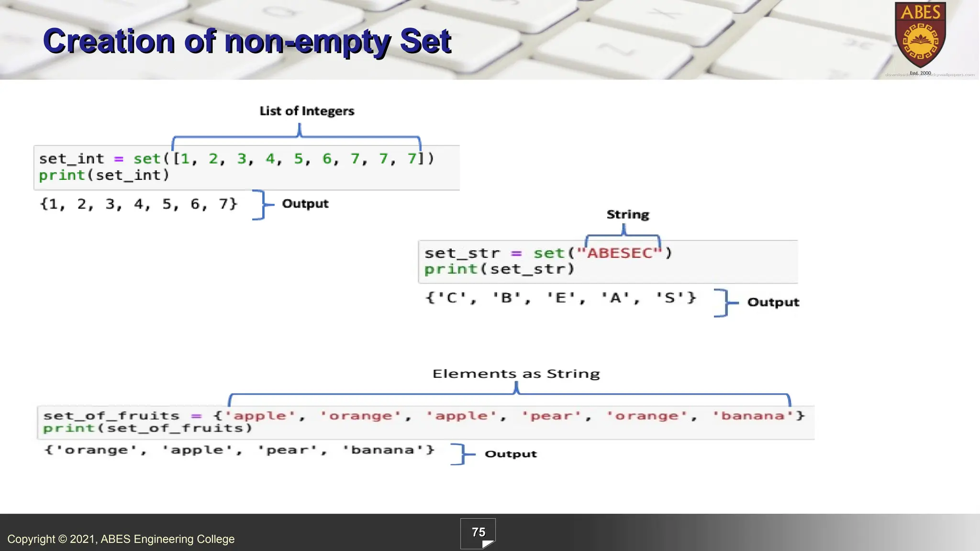The image size is (980, 551).
Task: Click the slide title 'Creation of non-empty Set'
Action: coord(247,41)
